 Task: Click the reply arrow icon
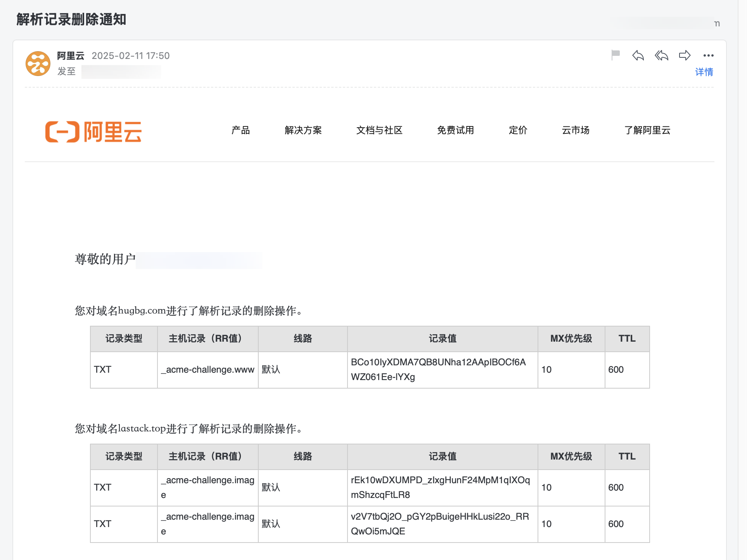click(x=638, y=55)
